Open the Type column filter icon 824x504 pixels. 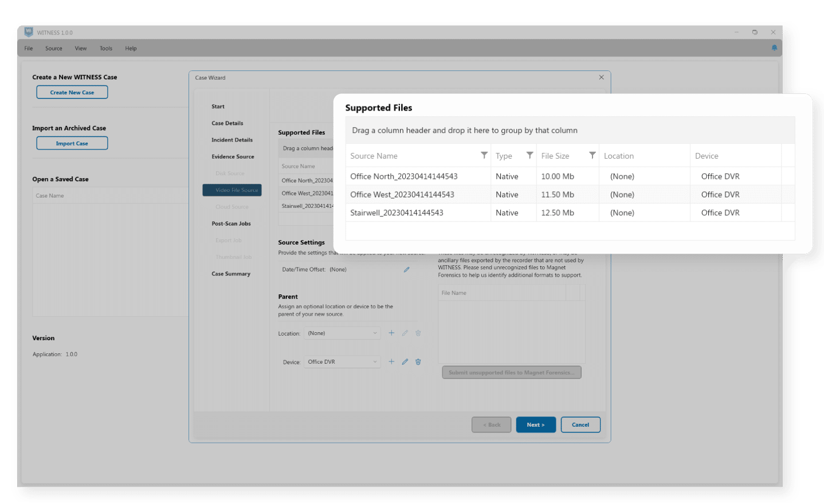click(x=530, y=155)
